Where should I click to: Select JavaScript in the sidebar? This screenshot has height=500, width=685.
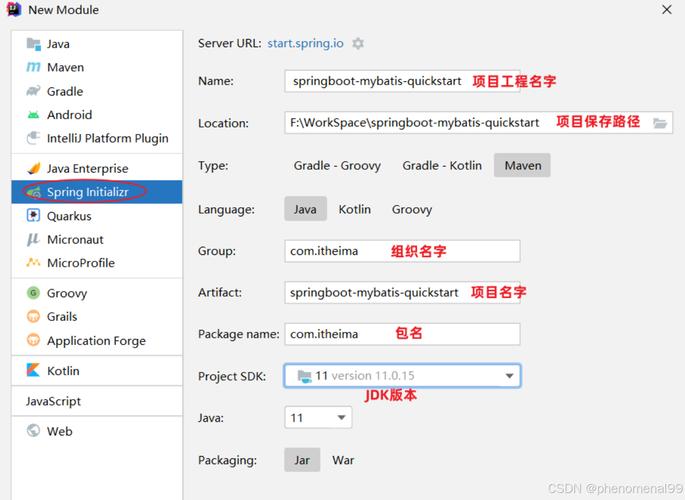coord(97,401)
